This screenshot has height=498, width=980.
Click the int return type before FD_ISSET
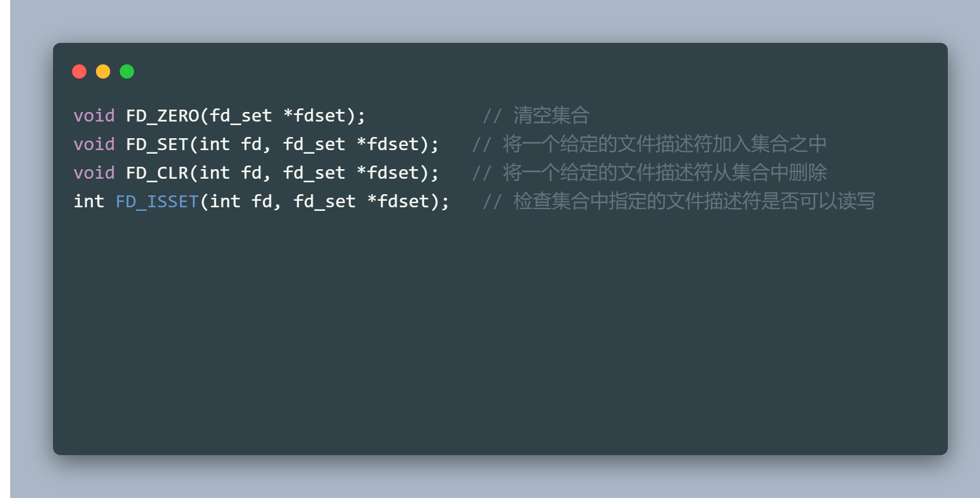89,201
